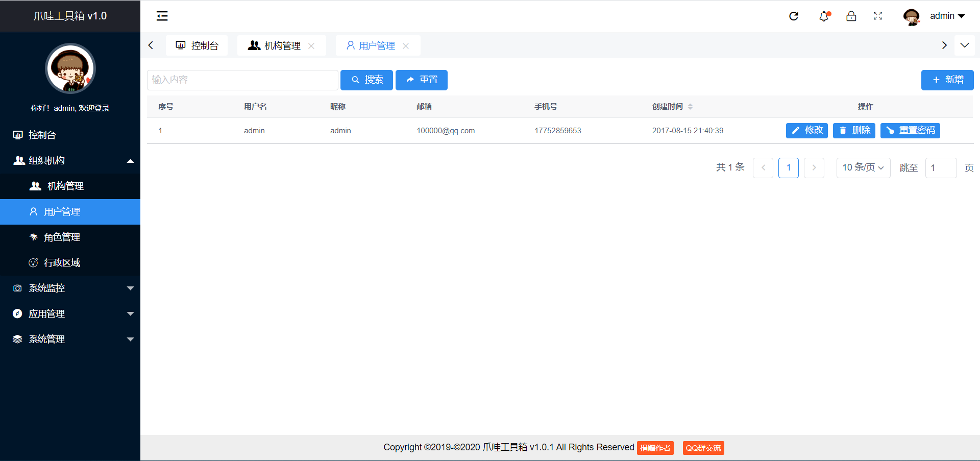
Task: Click the 捐赠作者 link in the footer
Action: click(x=655, y=448)
